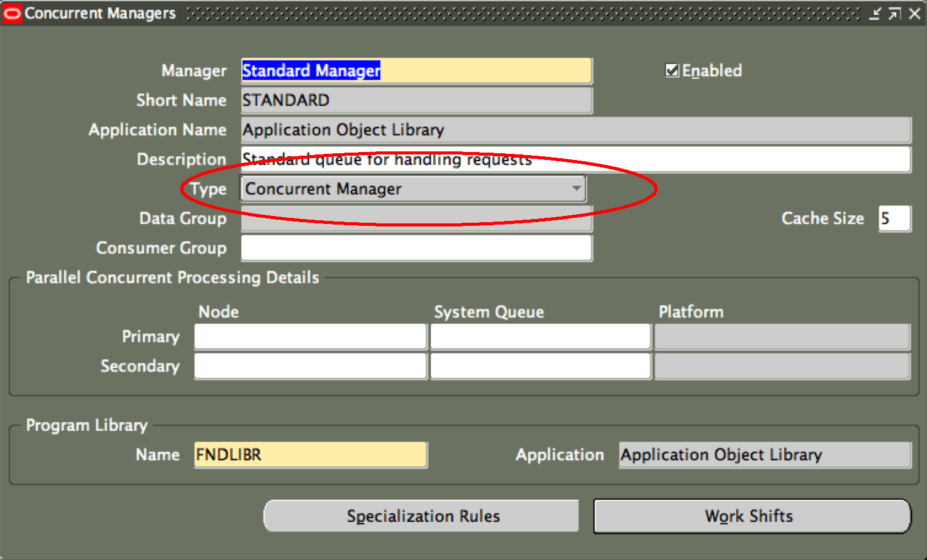927x560 pixels.
Task: Maximize the Concurrent Managers window
Action: tap(894, 14)
